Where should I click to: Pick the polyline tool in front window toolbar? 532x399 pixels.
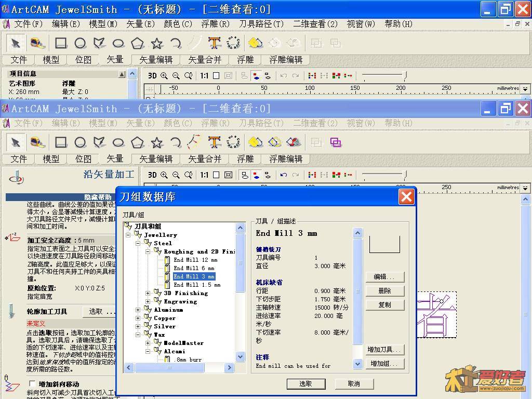pos(99,142)
